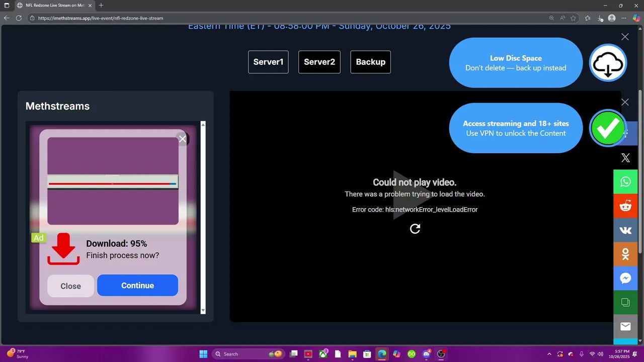Switch stream to Server1

pos(268,62)
